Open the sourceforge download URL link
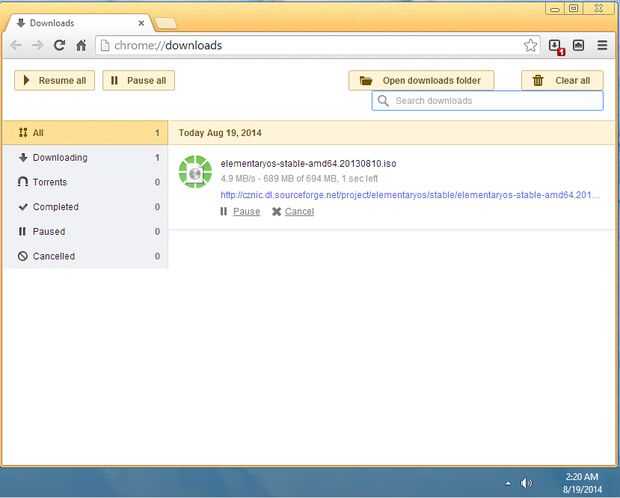The width and height of the screenshot is (620, 498). (x=410, y=195)
